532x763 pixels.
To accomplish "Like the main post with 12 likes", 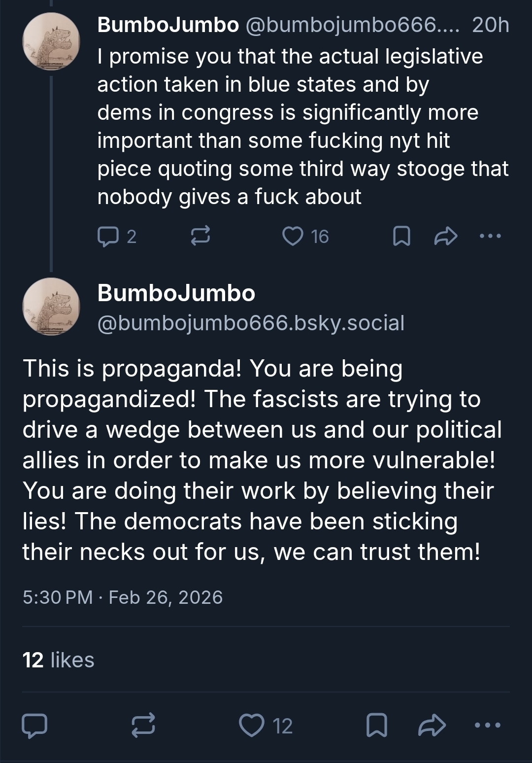I will [252, 726].
